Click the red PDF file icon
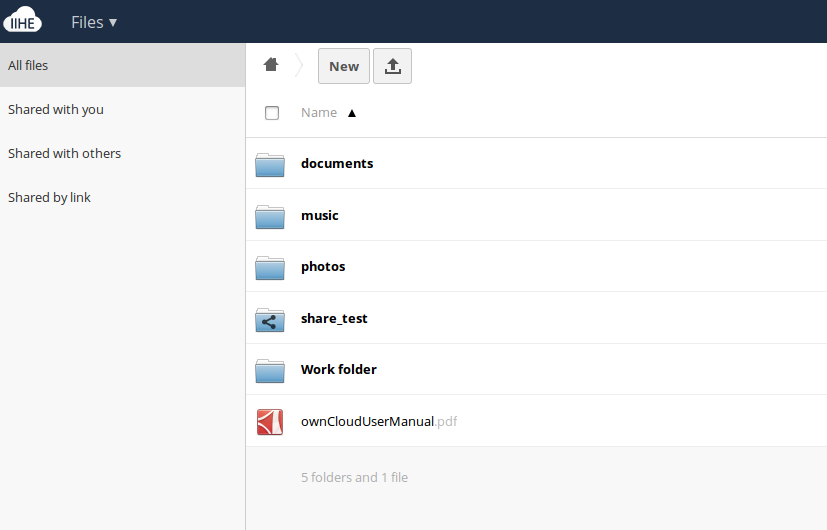Image resolution: width=827 pixels, height=530 pixels. pyautogui.click(x=270, y=422)
